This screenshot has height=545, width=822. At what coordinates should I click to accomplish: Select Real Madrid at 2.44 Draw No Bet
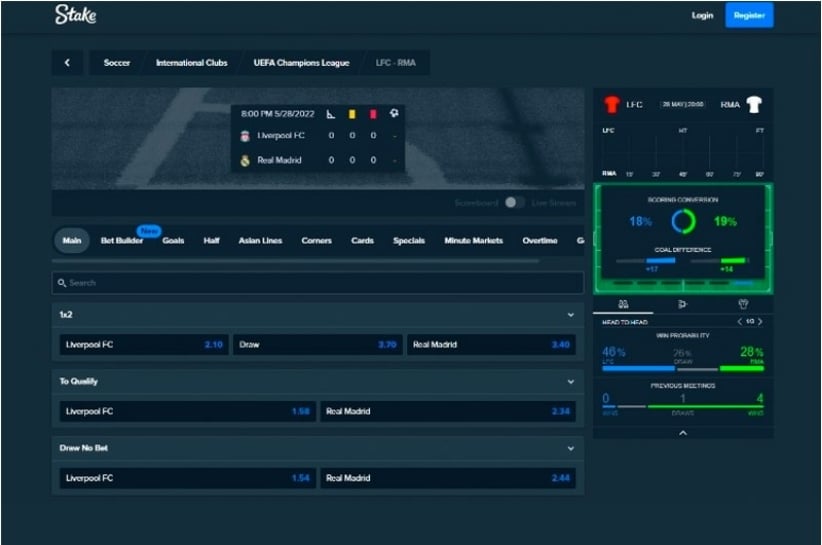click(x=448, y=478)
